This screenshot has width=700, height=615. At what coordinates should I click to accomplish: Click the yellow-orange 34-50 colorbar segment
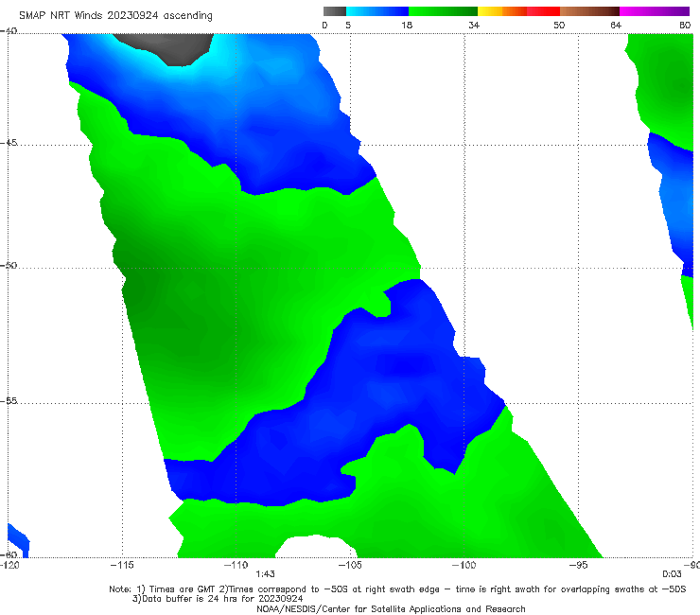point(518,11)
